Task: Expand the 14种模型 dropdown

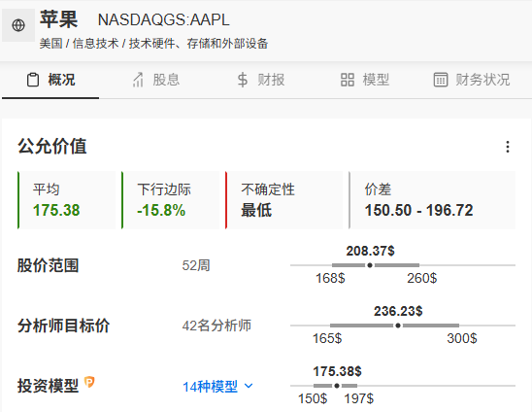Action: click(217, 387)
